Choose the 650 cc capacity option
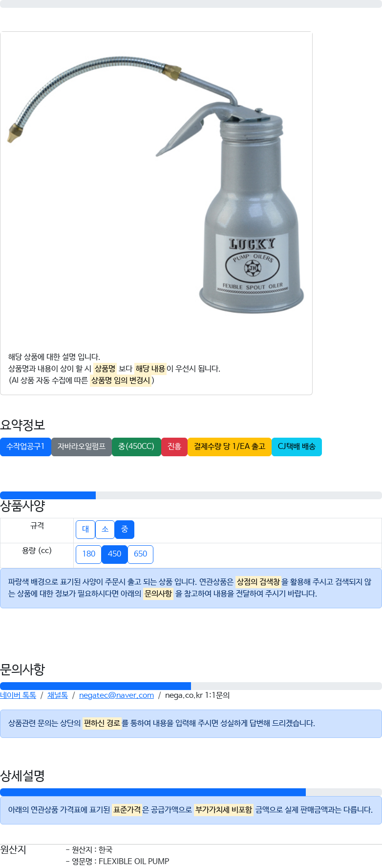 pyautogui.click(x=140, y=554)
